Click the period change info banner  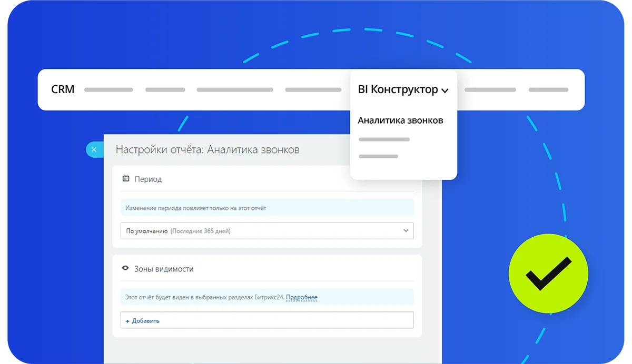[267, 207]
